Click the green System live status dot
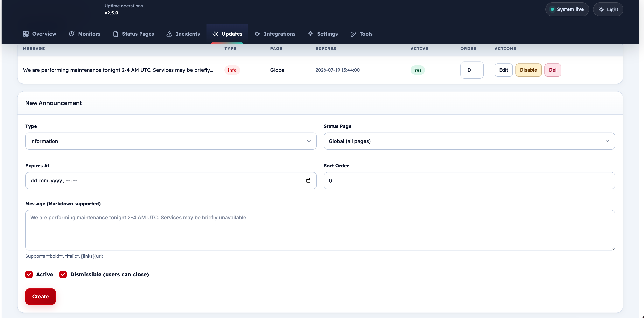 coord(552,9)
